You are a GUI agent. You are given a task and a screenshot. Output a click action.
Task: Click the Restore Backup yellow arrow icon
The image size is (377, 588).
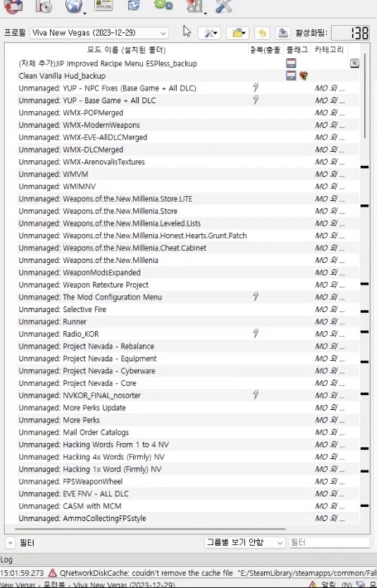tap(262, 33)
